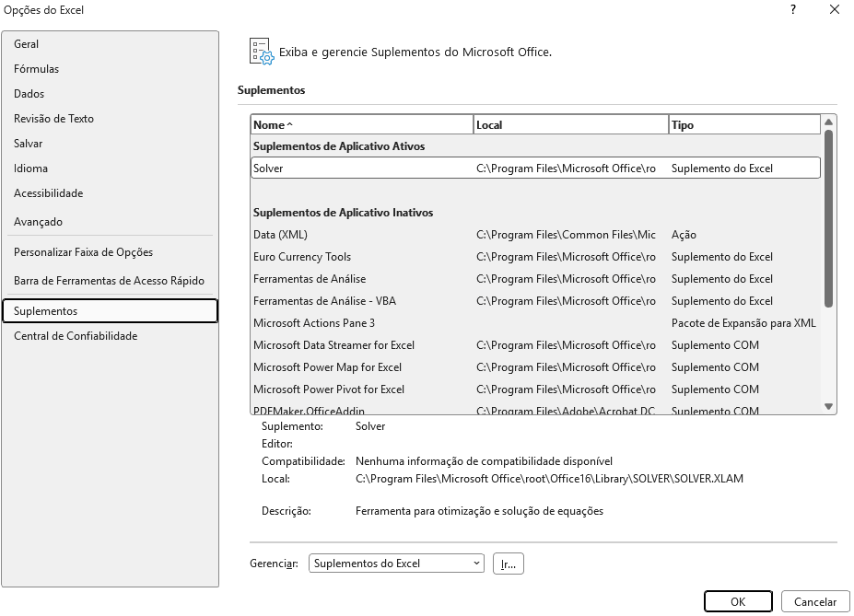Click the Nenhuma informação de compatibilidade text

[484, 461]
